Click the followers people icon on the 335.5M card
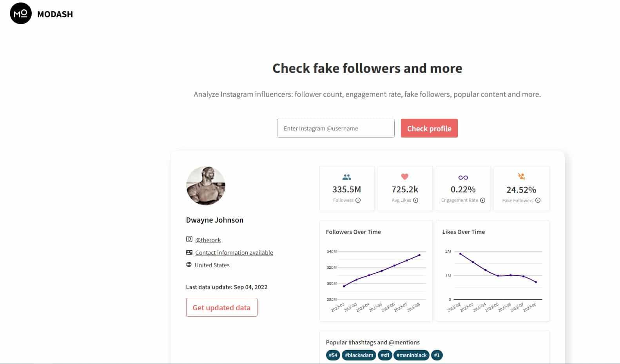The width and height of the screenshot is (620, 364). pyautogui.click(x=346, y=177)
